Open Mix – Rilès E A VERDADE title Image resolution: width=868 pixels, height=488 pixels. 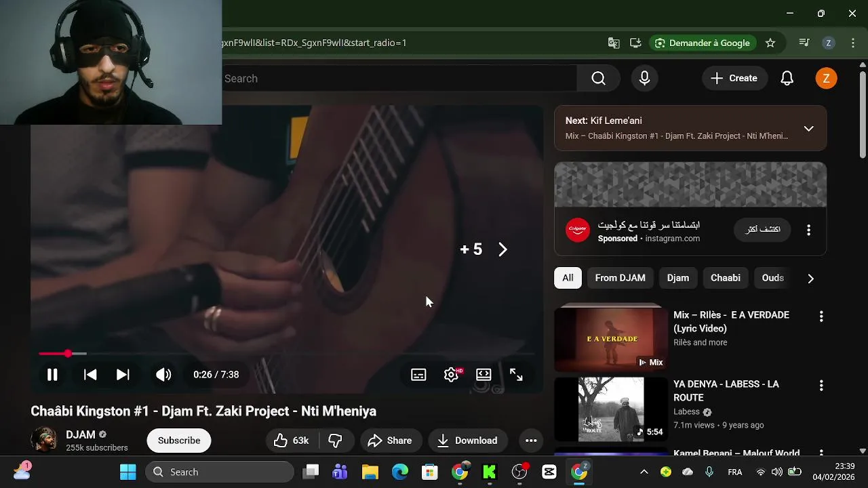(731, 322)
